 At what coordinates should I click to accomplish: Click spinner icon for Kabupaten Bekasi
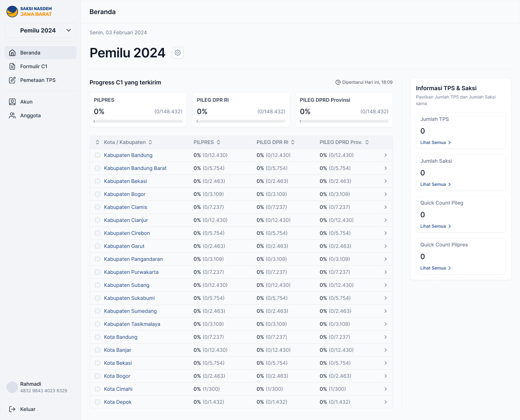tap(97, 181)
